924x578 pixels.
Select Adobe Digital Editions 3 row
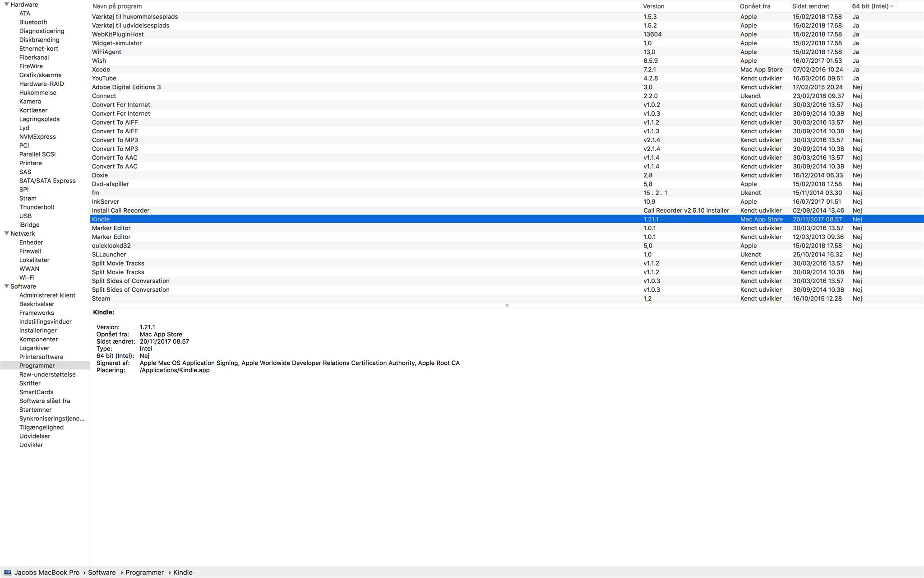click(x=126, y=87)
